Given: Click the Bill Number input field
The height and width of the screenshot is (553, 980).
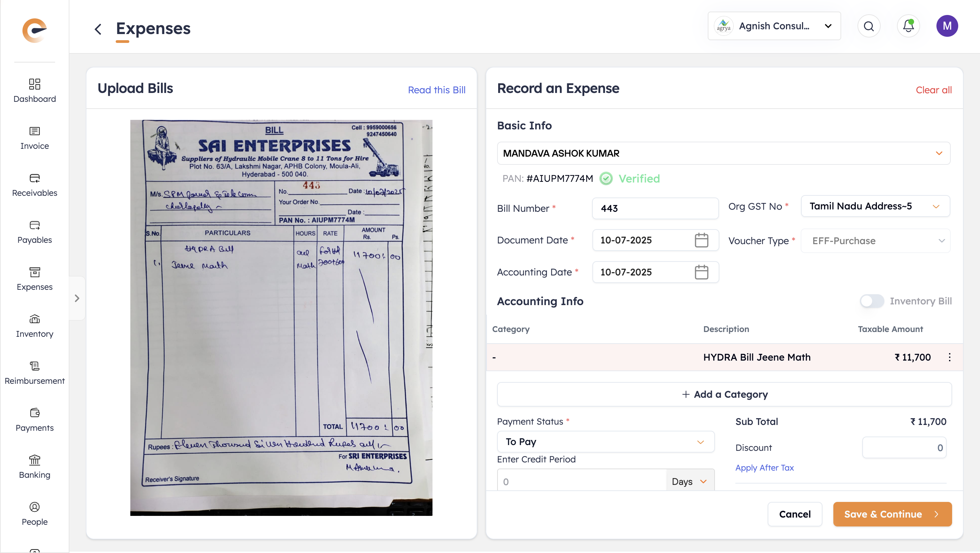Looking at the screenshot, I should pyautogui.click(x=655, y=208).
